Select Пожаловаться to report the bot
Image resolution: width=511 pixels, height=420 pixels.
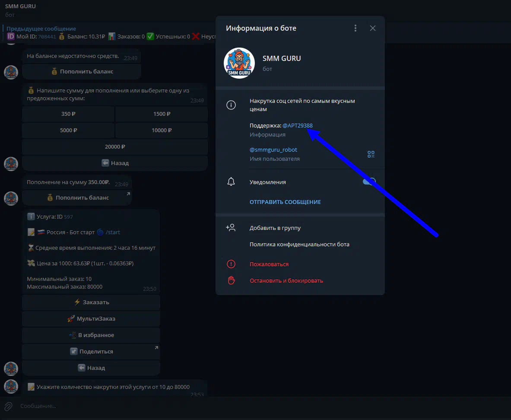269,264
